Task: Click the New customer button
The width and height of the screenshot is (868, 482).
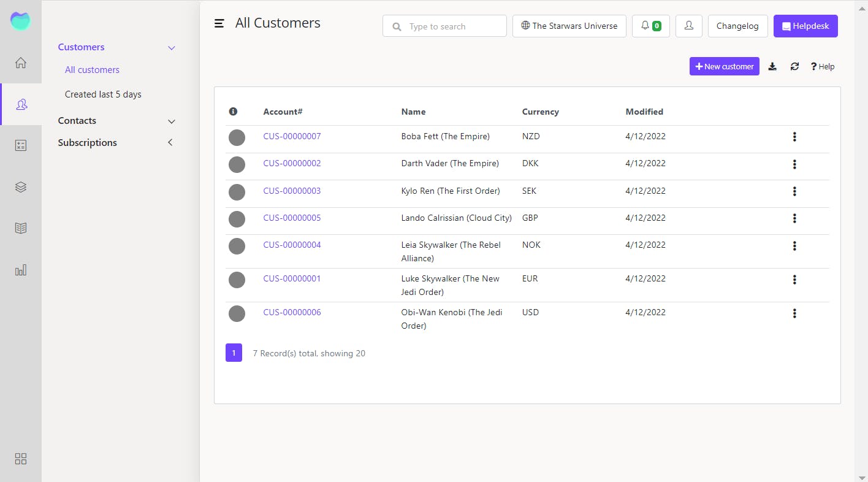Action: point(724,66)
